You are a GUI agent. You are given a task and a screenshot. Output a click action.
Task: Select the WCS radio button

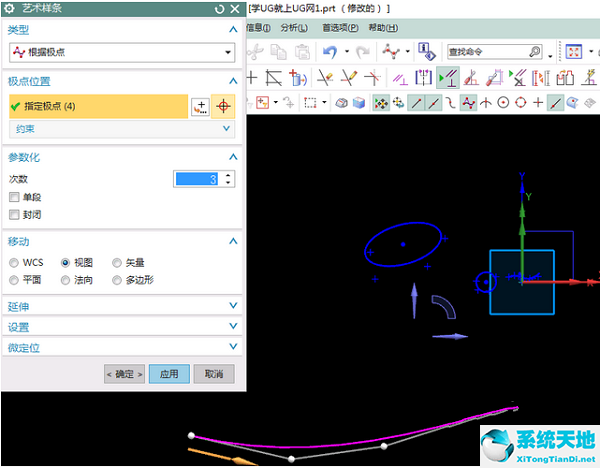[x=14, y=263]
